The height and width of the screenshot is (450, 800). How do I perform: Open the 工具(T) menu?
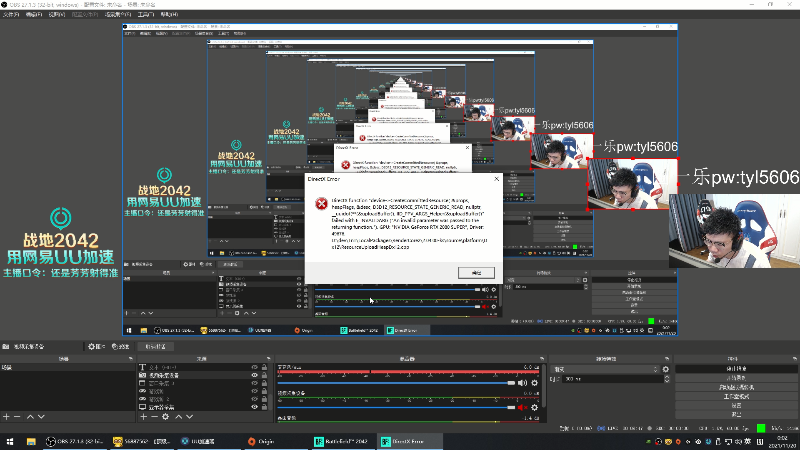(x=145, y=14)
